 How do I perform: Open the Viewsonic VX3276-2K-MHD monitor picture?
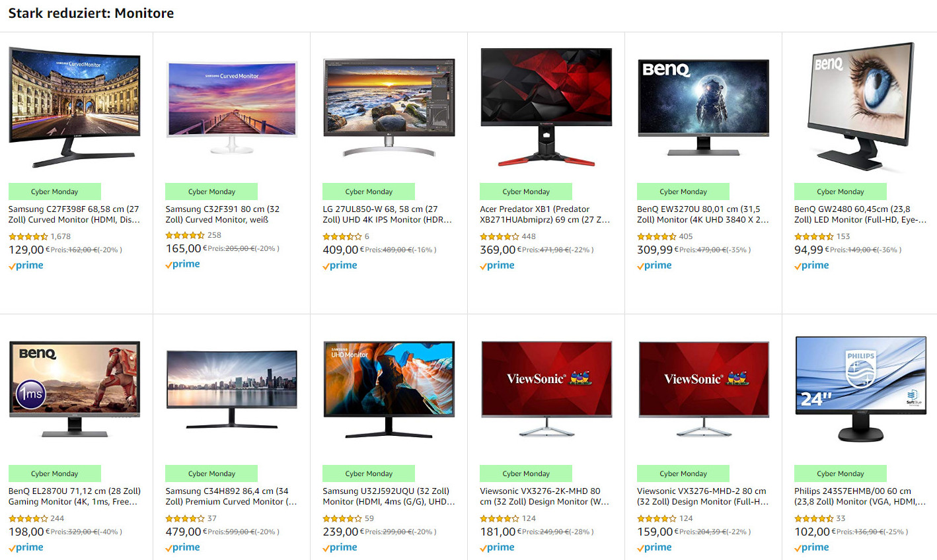click(x=546, y=389)
